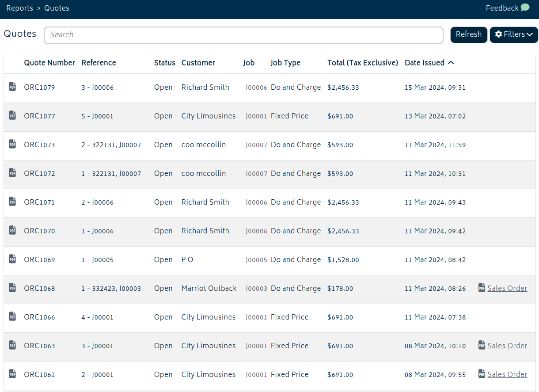The image size is (539, 392).
Task: Toggle Date Issued sort arrow
Action: point(451,63)
